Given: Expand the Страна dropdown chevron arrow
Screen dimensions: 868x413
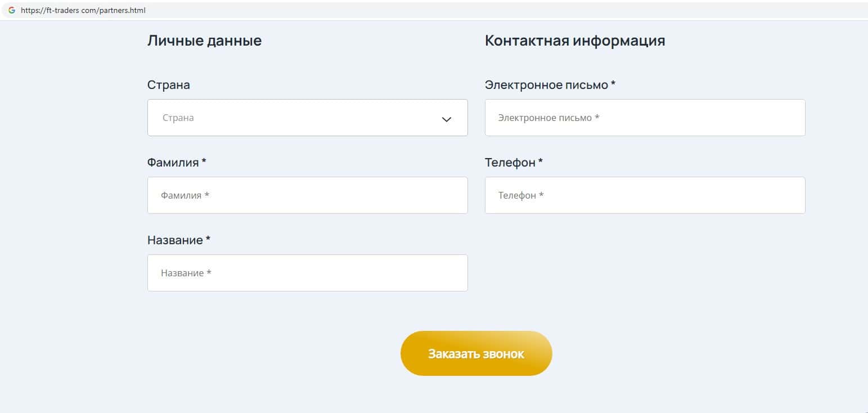Looking at the screenshot, I should coord(447,119).
